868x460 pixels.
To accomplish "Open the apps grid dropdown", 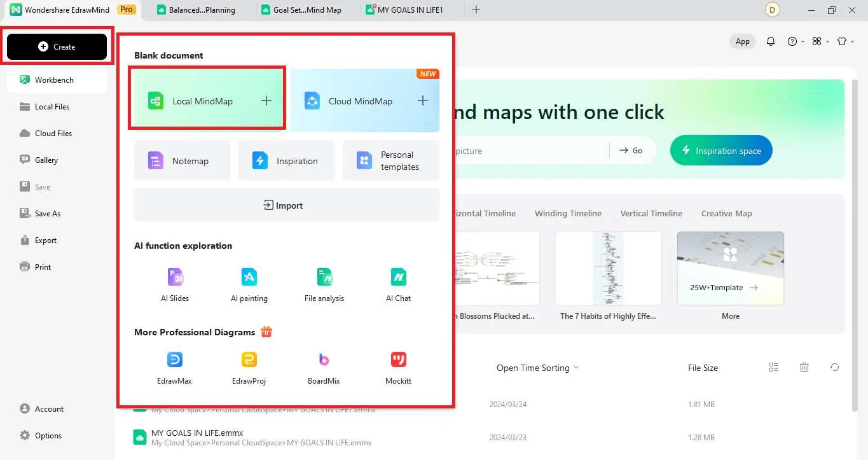I will point(821,41).
